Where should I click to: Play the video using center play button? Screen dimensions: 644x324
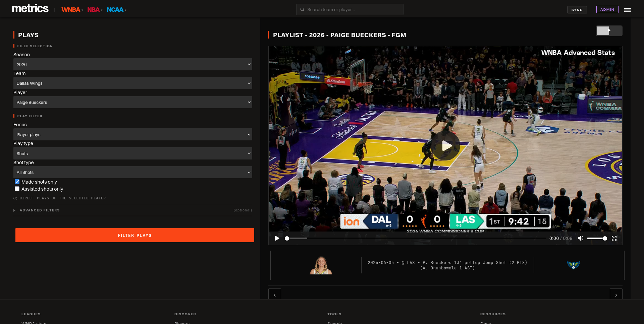(x=446, y=146)
